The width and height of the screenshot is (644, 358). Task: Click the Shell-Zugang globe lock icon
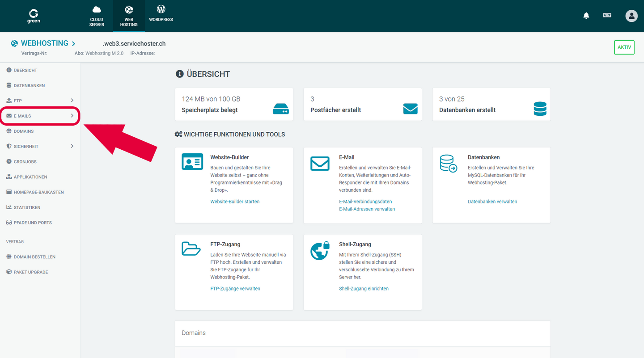pyautogui.click(x=320, y=251)
